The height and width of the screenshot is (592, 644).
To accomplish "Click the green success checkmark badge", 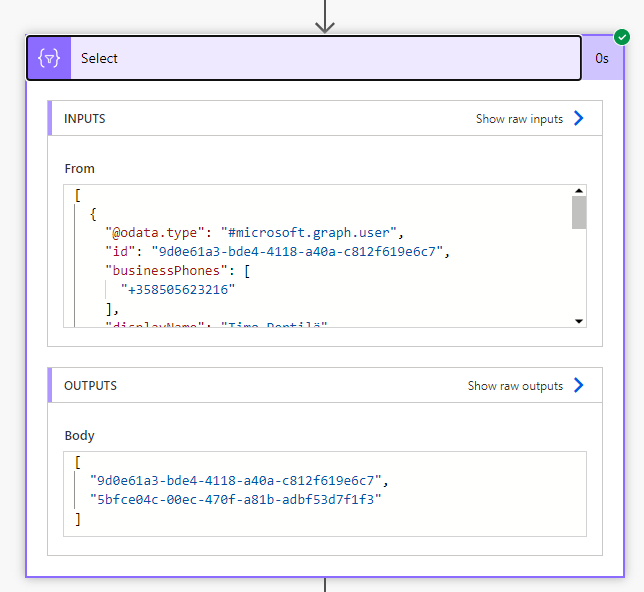I will click(622, 37).
